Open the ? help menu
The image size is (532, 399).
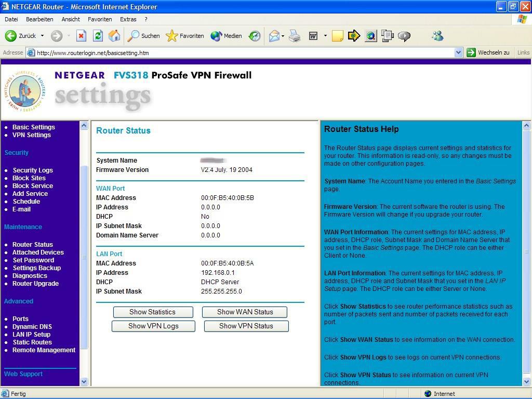click(146, 19)
